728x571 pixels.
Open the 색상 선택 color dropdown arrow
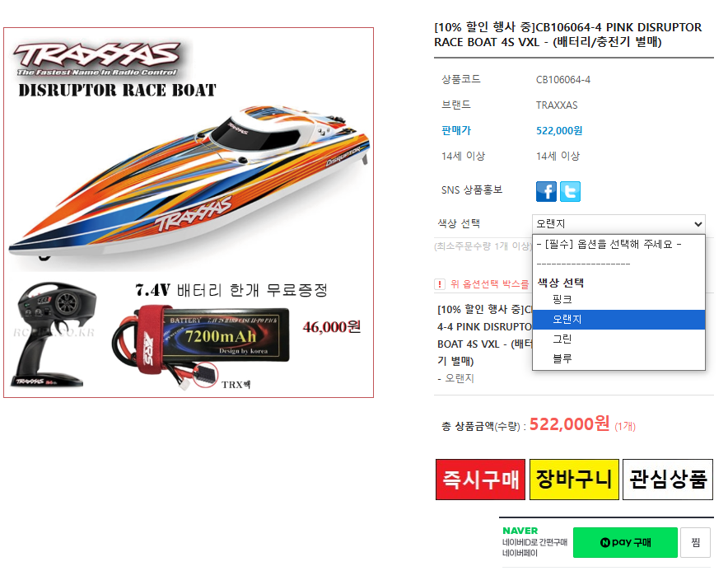(698, 224)
